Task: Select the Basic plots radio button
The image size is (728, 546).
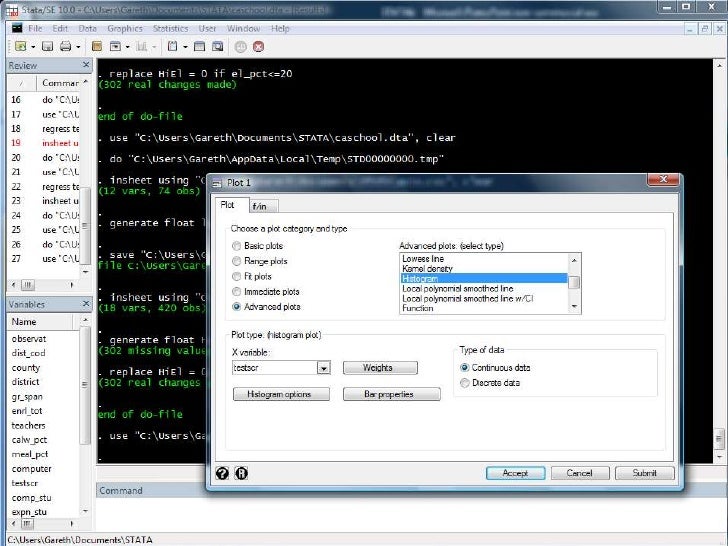Action: (237, 246)
